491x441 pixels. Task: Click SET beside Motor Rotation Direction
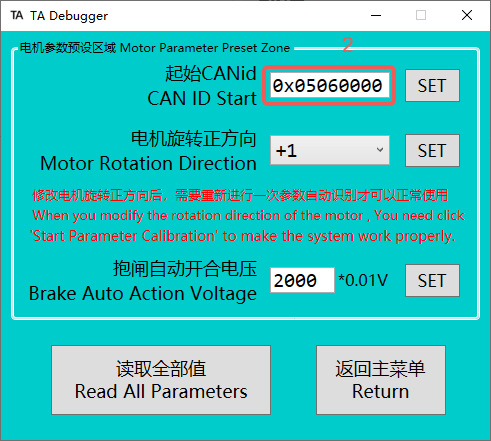coord(432,151)
